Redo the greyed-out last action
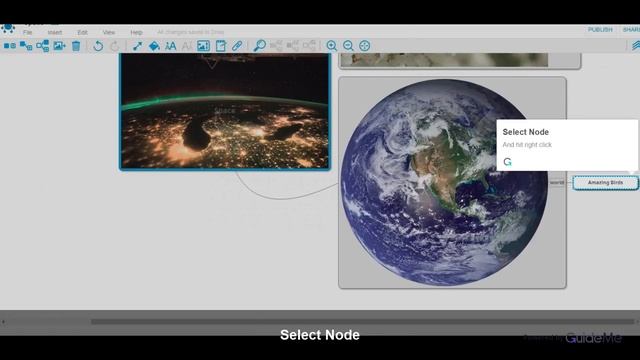This screenshot has width=640, height=360. tap(115, 46)
